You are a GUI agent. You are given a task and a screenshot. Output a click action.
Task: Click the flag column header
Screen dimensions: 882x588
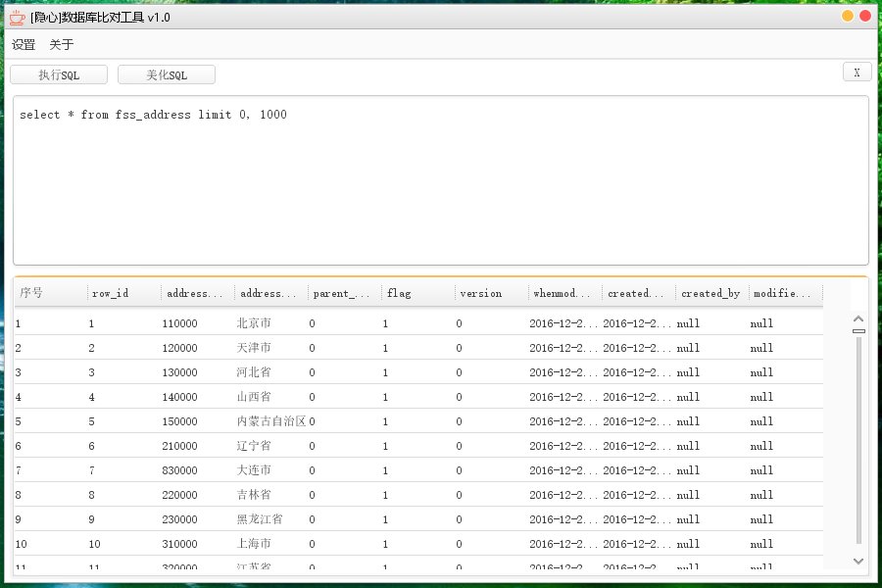click(417, 293)
